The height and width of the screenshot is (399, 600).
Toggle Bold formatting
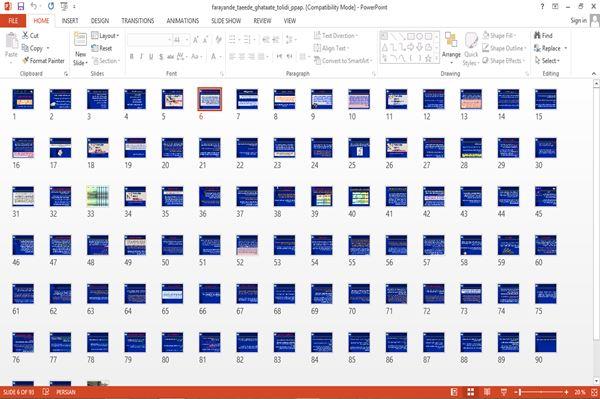click(x=132, y=57)
